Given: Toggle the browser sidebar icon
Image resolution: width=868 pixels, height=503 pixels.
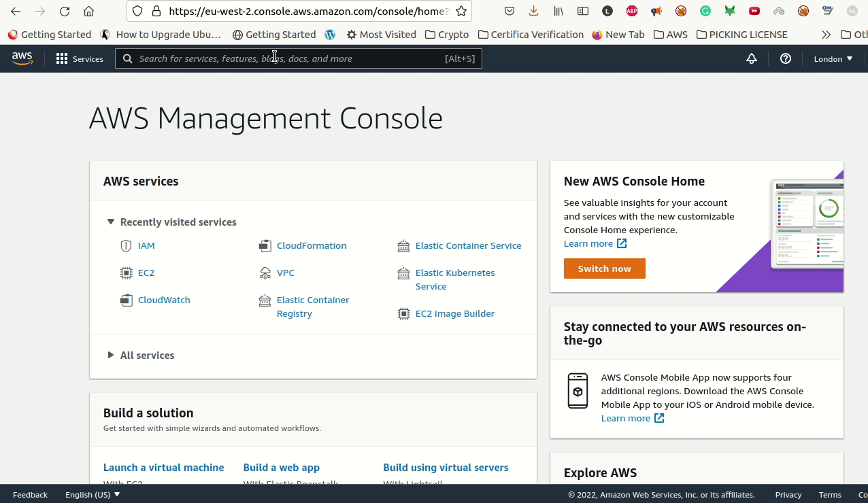Looking at the screenshot, I should [x=583, y=12].
